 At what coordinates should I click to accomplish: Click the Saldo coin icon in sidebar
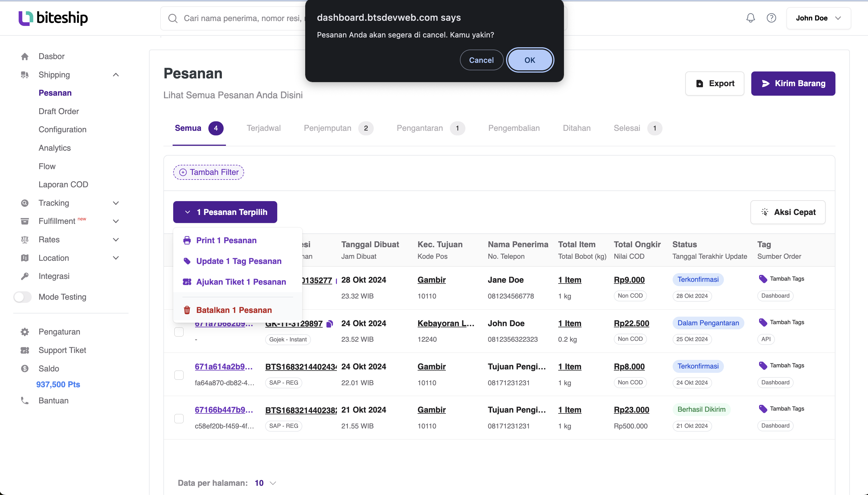[x=25, y=369]
